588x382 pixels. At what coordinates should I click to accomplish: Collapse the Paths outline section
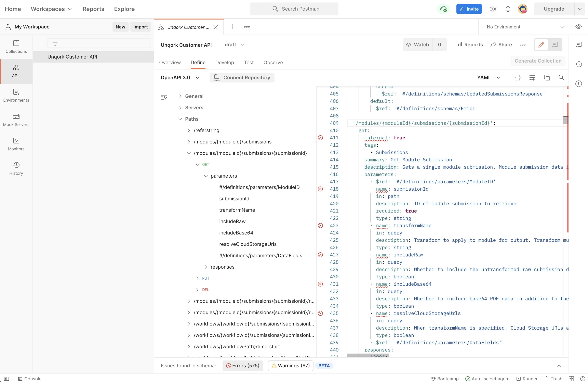180,119
